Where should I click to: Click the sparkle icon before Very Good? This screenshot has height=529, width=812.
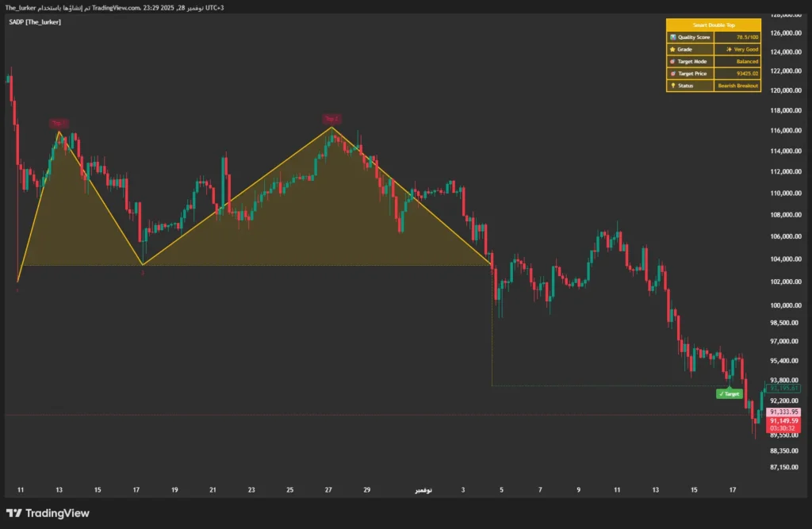pyautogui.click(x=729, y=49)
